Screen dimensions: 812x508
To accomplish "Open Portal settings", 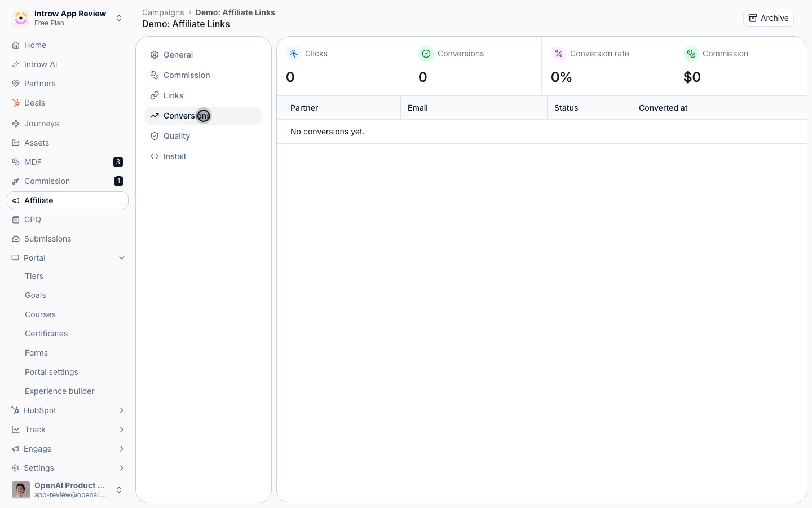I will [x=51, y=372].
